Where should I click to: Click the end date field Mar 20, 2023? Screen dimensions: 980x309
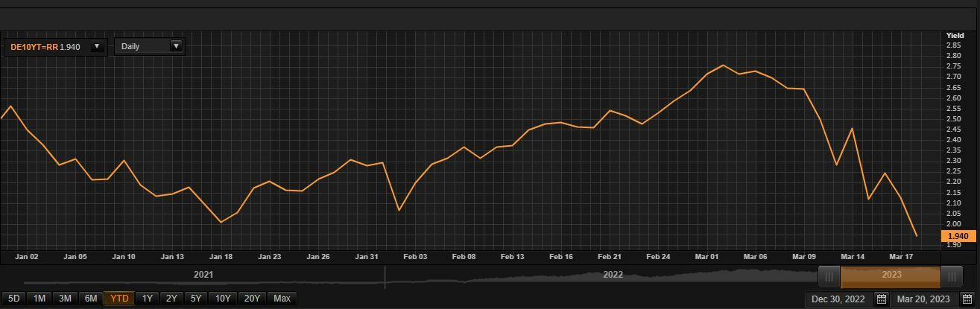[923, 299]
